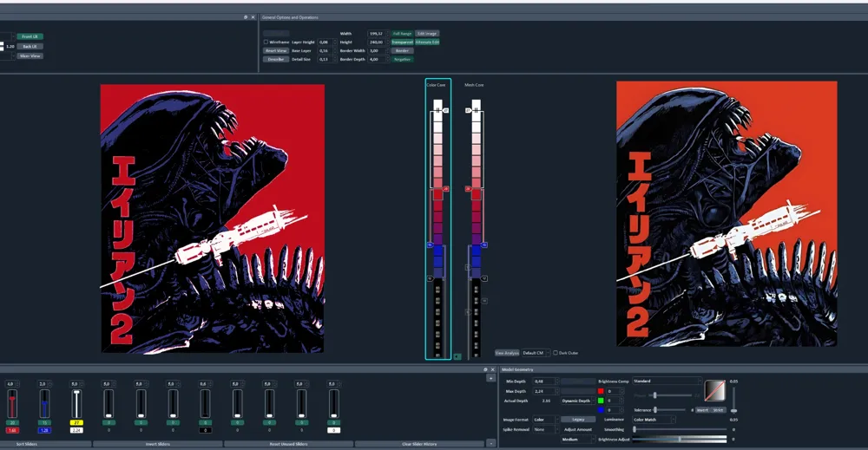Open the Brightness Comp Standard dropdown

pos(667,381)
